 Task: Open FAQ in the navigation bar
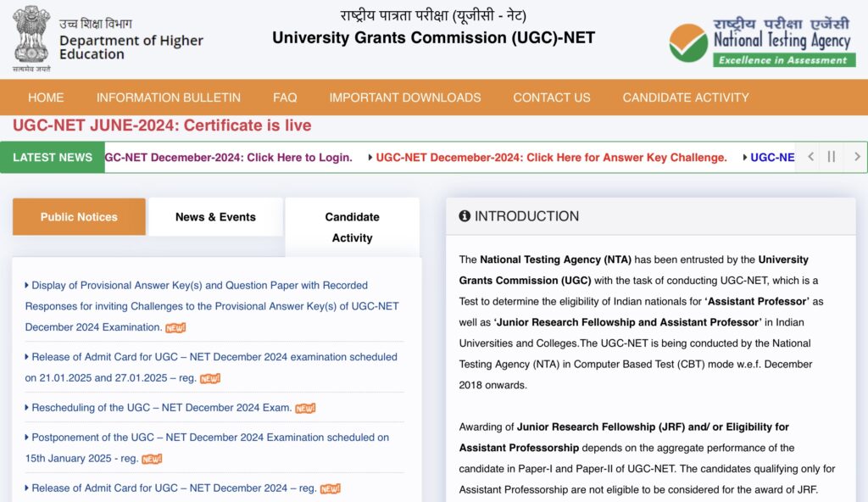click(x=285, y=98)
